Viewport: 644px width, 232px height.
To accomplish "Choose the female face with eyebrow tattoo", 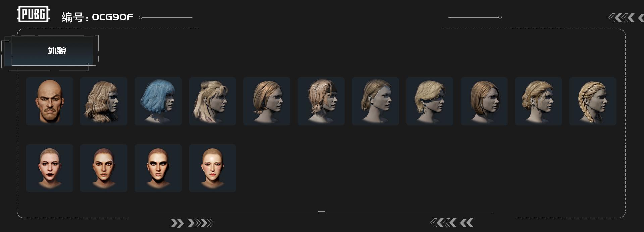I will [x=104, y=168].
